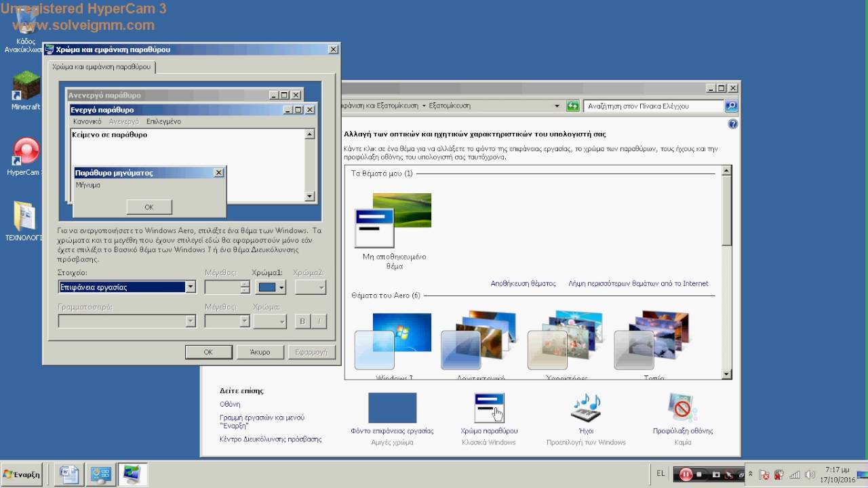Open the font Μέγεθος dropdown
The height and width of the screenshot is (488, 868).
tap(227, 321)
